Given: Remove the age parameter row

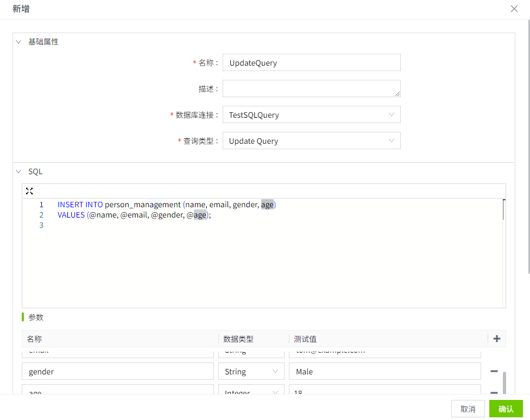Looking at the screenshot, I should [x=494, y=392].
